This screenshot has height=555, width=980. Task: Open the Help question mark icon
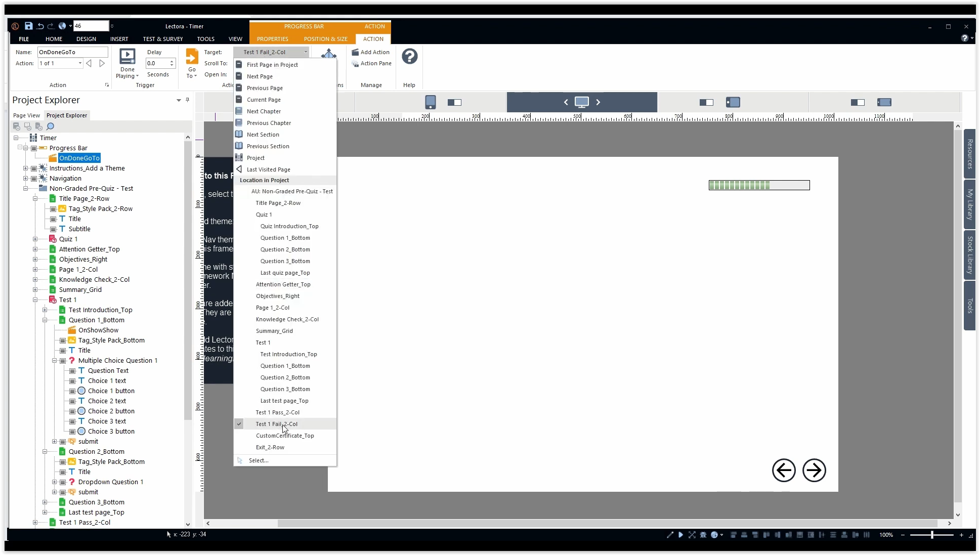pos(409,56)
